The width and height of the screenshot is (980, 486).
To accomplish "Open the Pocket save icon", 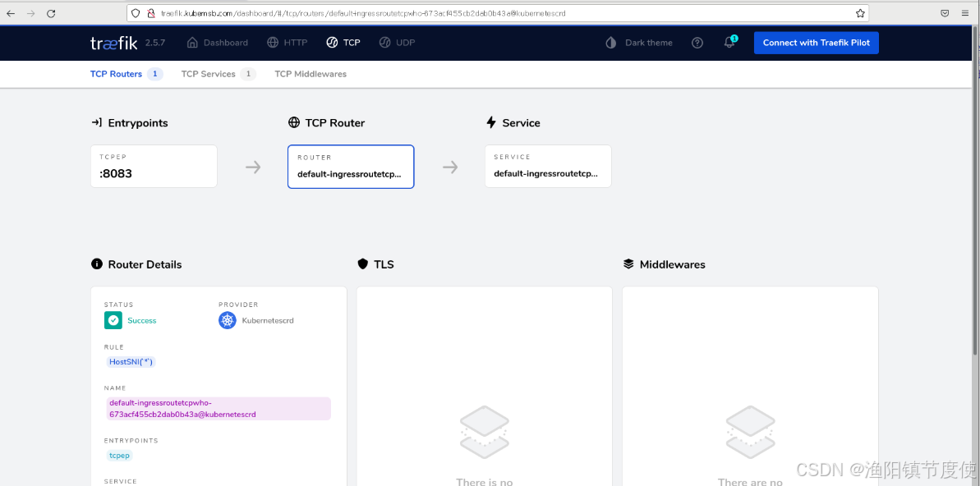I will point(945,13).
